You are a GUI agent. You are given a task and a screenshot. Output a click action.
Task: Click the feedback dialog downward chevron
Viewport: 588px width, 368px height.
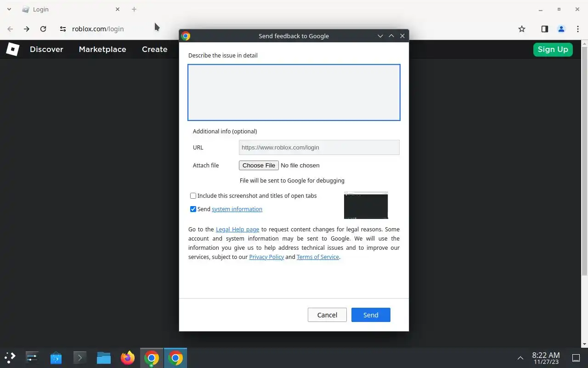pos(380,36)
